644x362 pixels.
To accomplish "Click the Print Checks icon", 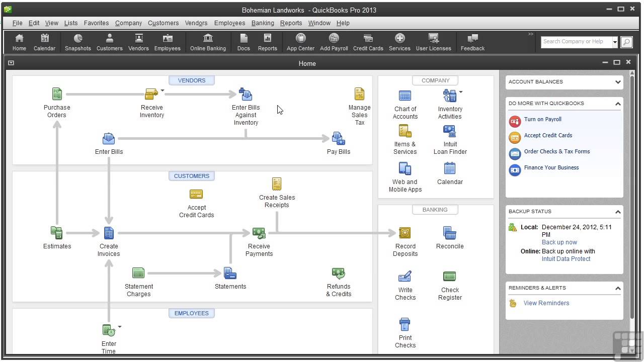I will tap(405, 324).
